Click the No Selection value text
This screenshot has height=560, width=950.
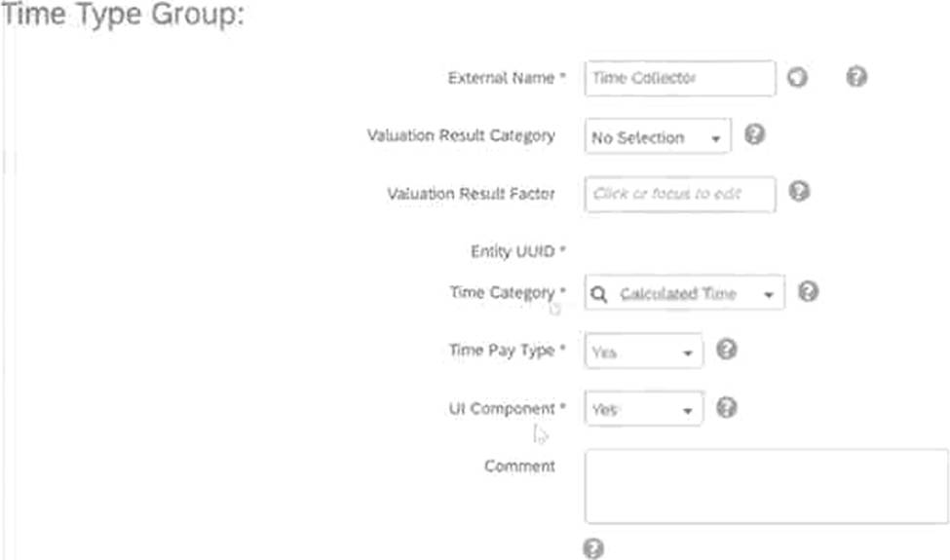638,138
